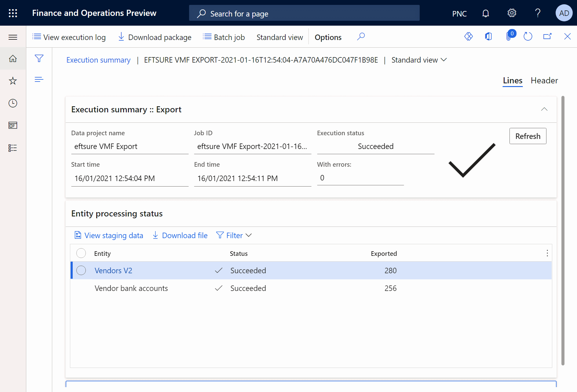The height and width of the screenshot is (392, 577).
Task: Collapse Execution summary :: Export section
Action: point(544,109)
